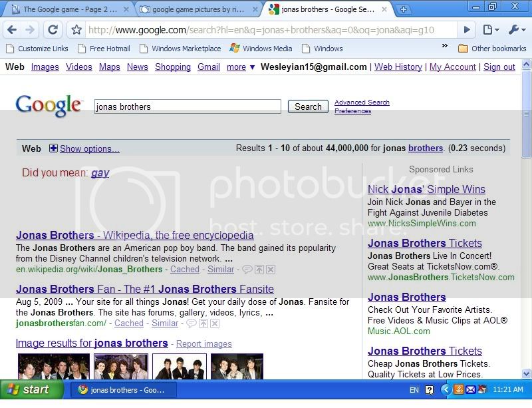This screenshot has width=532, height=408.
Task: Click the Search button
Action: [x=308, y=106]
